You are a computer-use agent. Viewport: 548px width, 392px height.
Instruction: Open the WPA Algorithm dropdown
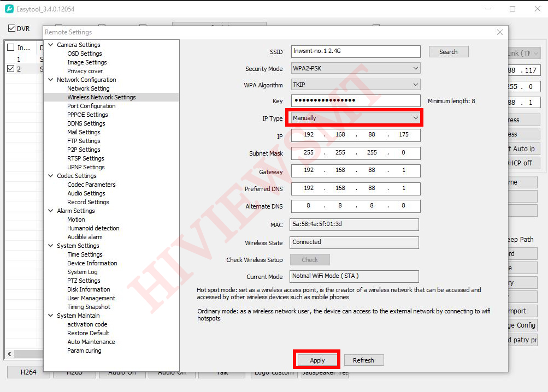coord(356,85)
